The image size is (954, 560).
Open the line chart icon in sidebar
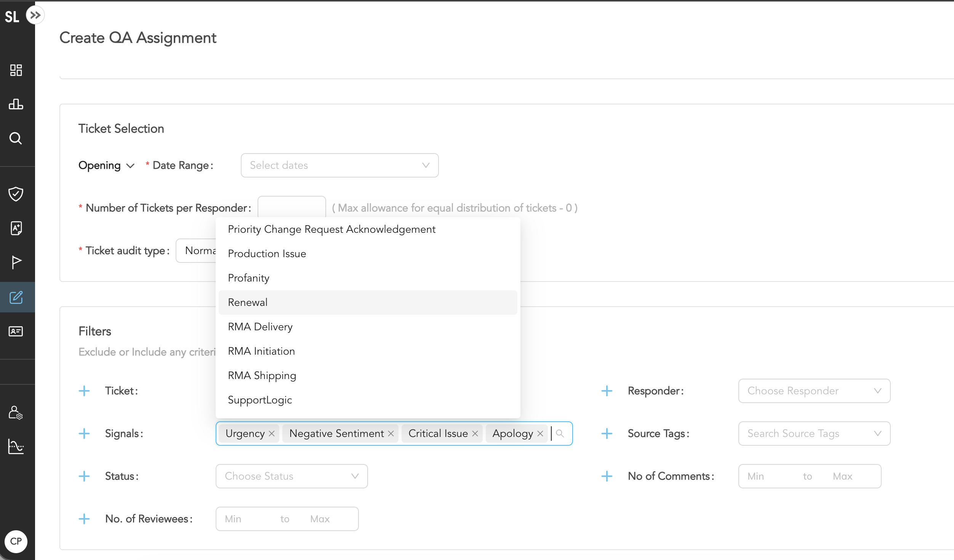tap(16, 446)
